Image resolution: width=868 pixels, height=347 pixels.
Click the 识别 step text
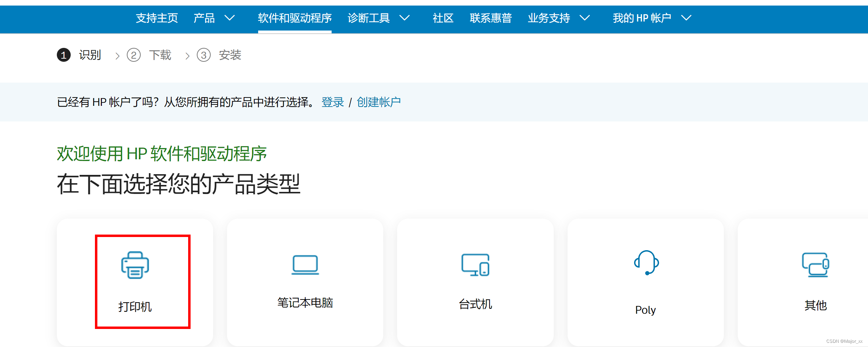coord(90,55)
